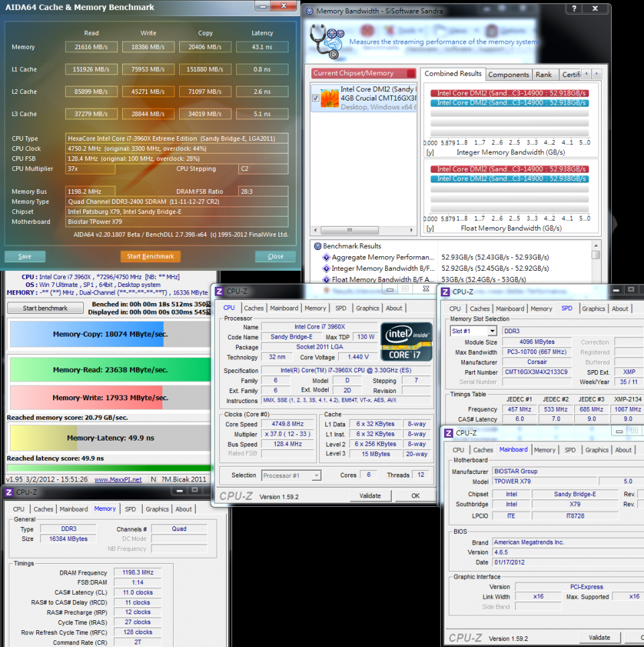Open the Caches tab in CPU-Z processor window
This screenshot has height=647, width=644.
(254, 308)
